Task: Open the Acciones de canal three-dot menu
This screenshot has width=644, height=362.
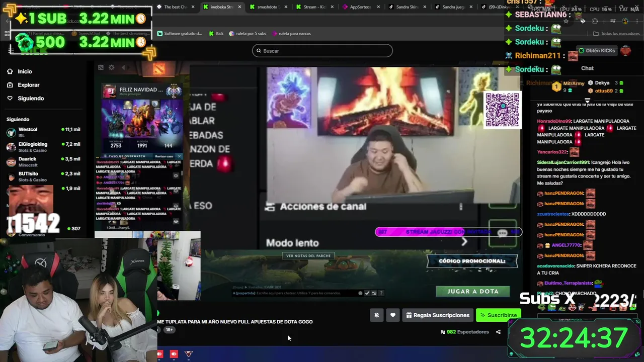Action: pyautogui.click(x=461, y=207)
